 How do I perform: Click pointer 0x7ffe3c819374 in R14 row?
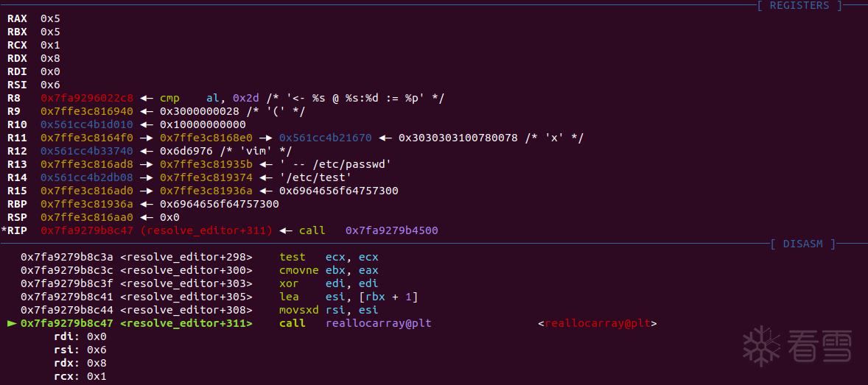[206, 178]
